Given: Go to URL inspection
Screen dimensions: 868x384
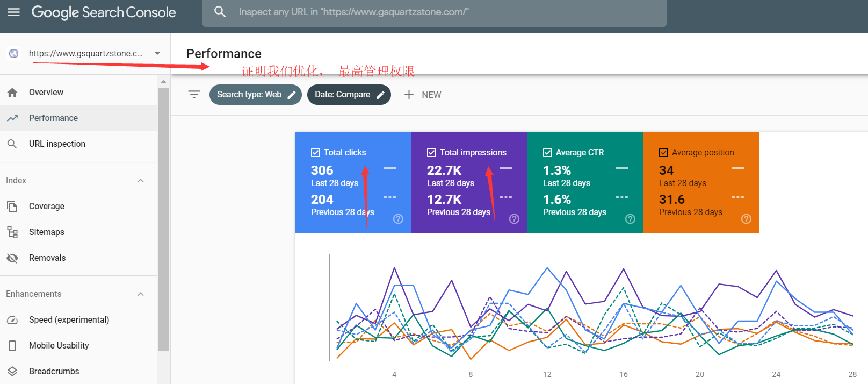Looking at the screenshot, I should click(x=78, y=144).
